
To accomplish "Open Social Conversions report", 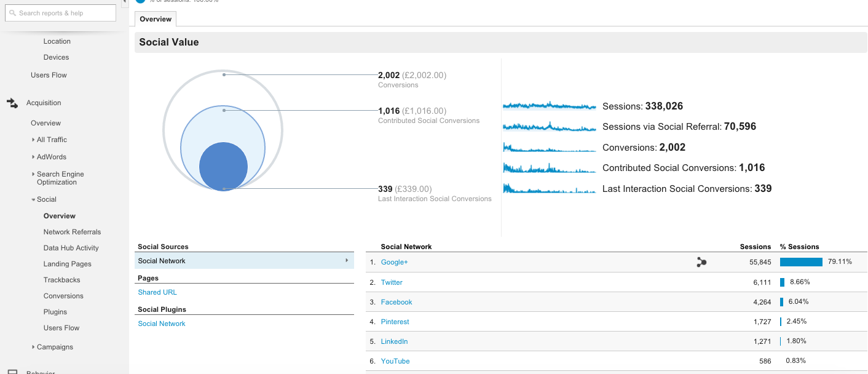I will point(63,296).
